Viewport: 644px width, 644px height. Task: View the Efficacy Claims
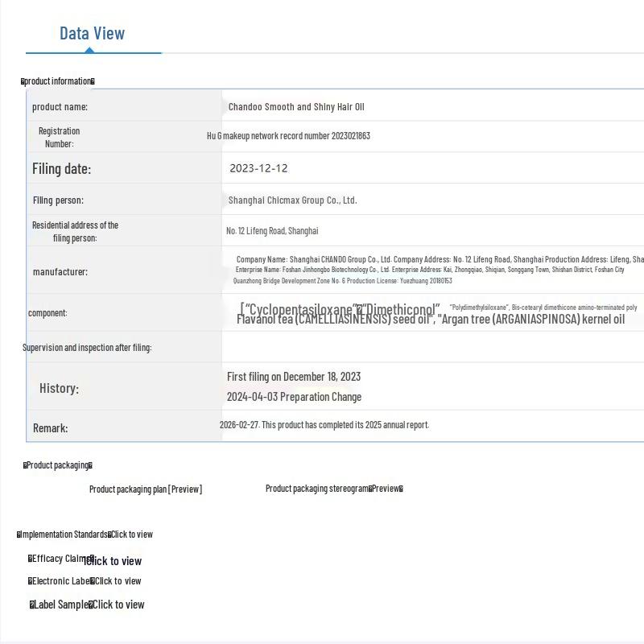(x=113, y=561)
